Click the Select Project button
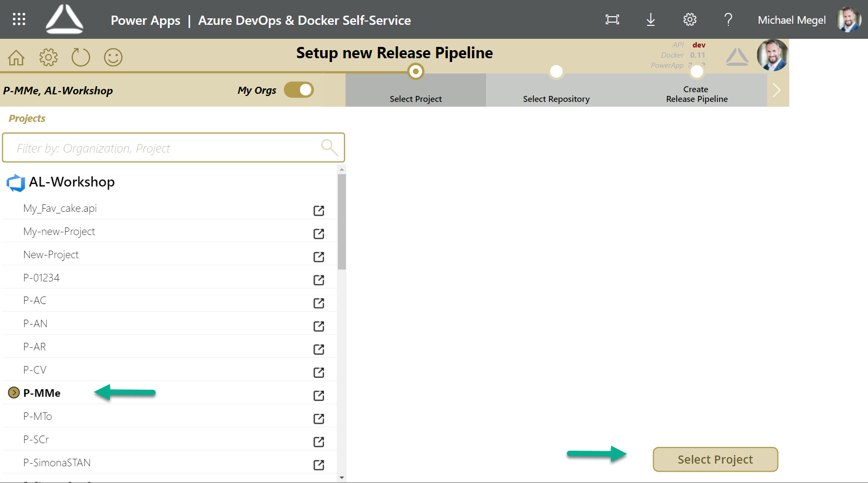The image size is (868, 483). 716,459
